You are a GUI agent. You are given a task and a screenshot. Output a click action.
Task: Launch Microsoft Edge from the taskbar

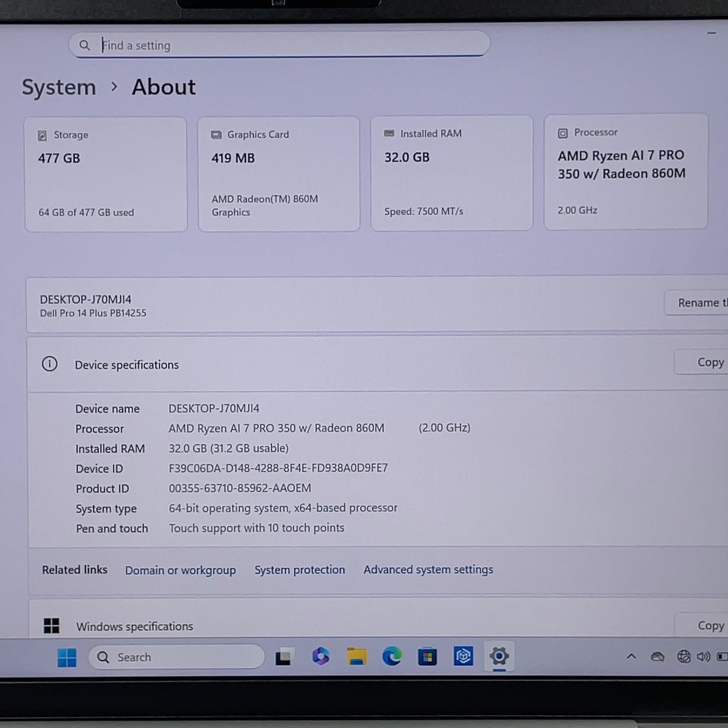click(x=392, y=657)
